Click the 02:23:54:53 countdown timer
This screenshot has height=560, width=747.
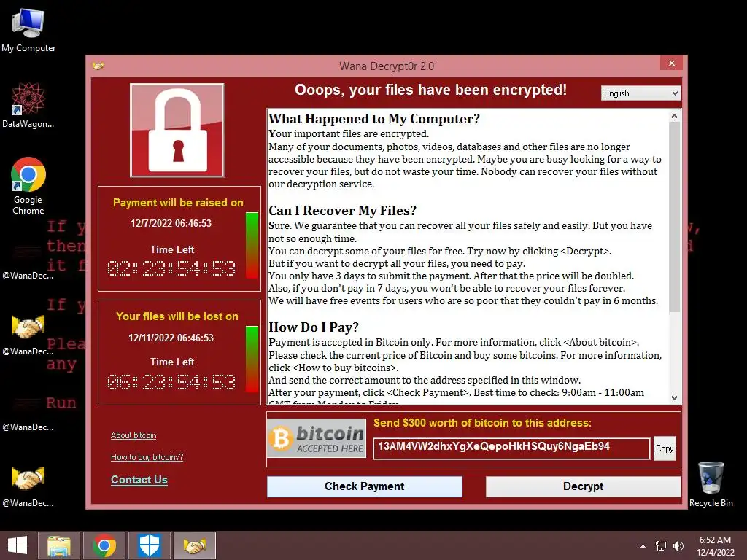tap(171, 268)
